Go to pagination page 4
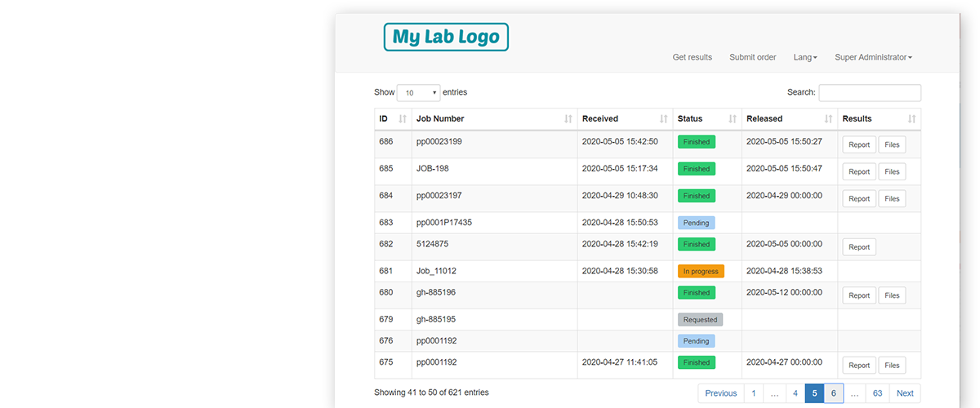Viewport: 980px width, 408px height. pyautogui.click(x=795, y=393)
